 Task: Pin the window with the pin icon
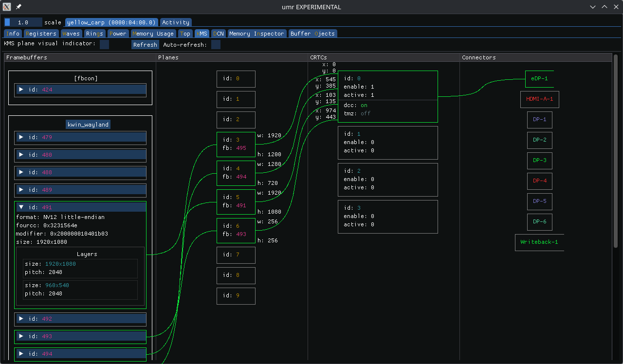[18, 7]
